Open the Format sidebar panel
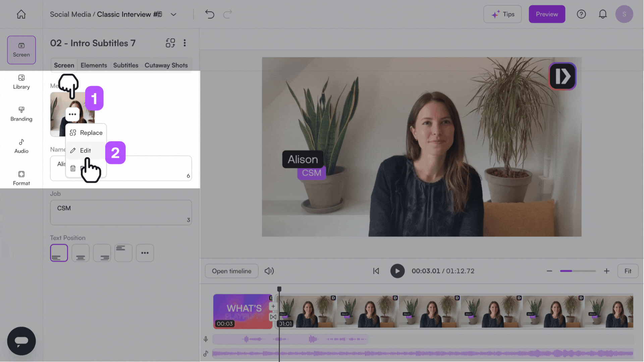Screen dimensions: 644x362 (x=21, y=178)
